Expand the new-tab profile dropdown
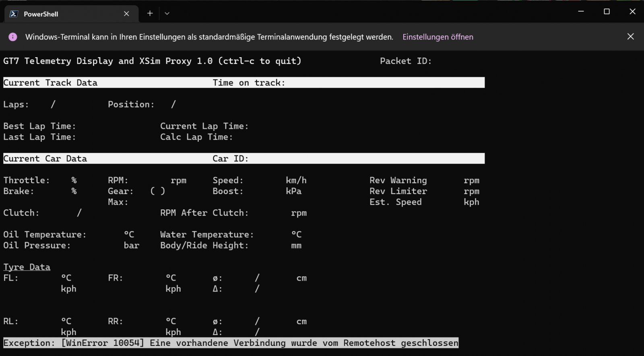The image size is (644, 356). click(x=167, y=13)
